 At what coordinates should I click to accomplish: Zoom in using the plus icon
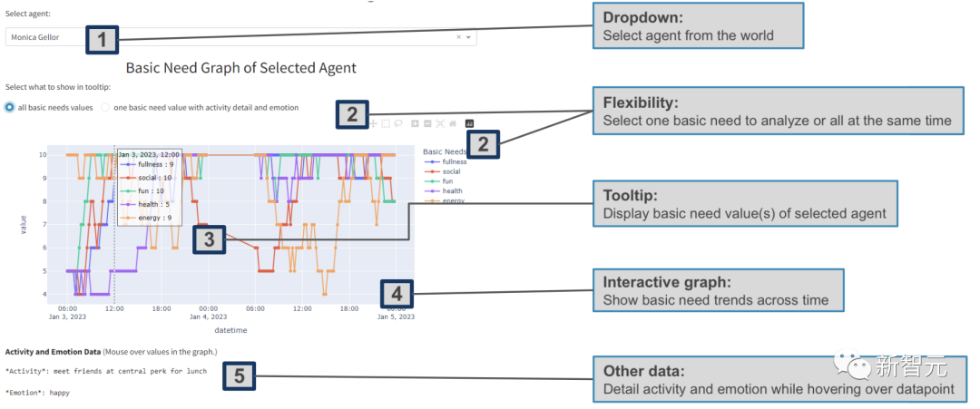point(415,123)
